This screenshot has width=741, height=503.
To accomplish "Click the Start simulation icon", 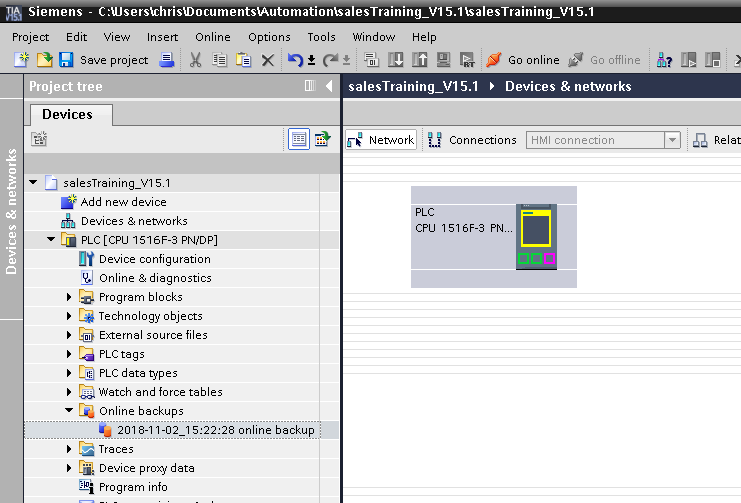I will tap(443, 60).
